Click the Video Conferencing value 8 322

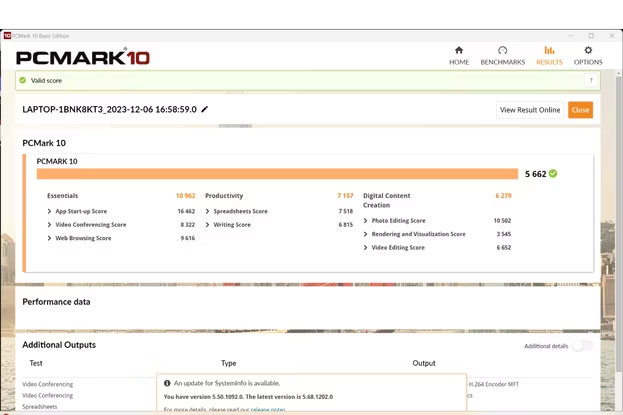[188, 225]
